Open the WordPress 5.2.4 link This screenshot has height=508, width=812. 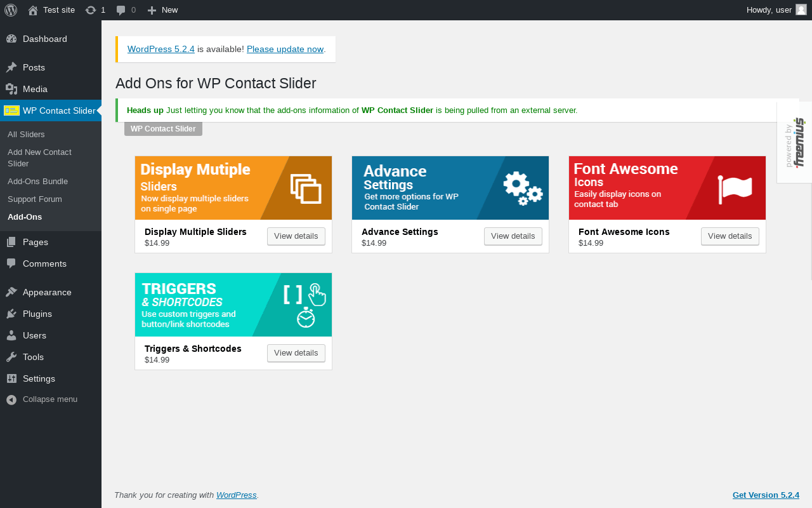(x=161, y=49)
